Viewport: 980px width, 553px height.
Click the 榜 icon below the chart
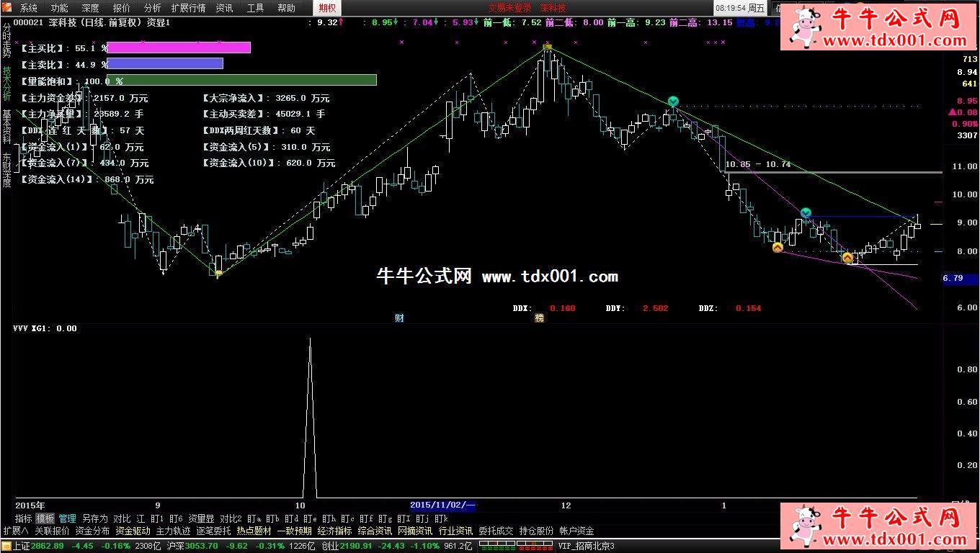539,318
